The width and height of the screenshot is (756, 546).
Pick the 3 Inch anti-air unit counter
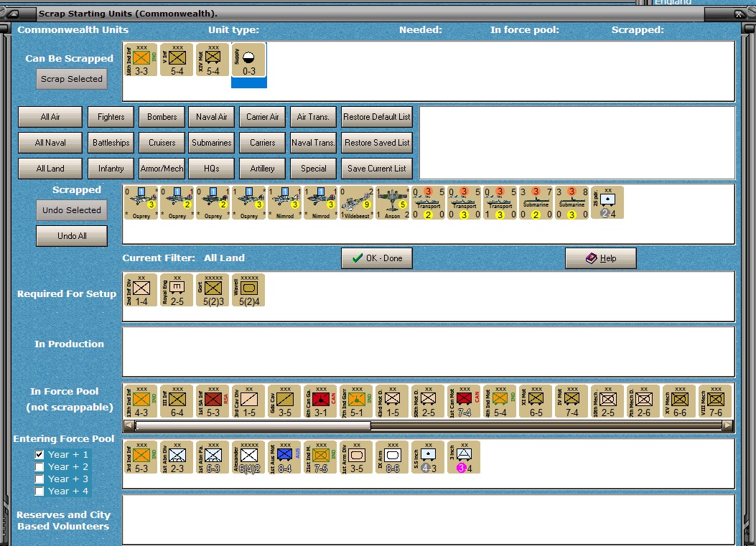pyautogui.click(x=464, y=457)
